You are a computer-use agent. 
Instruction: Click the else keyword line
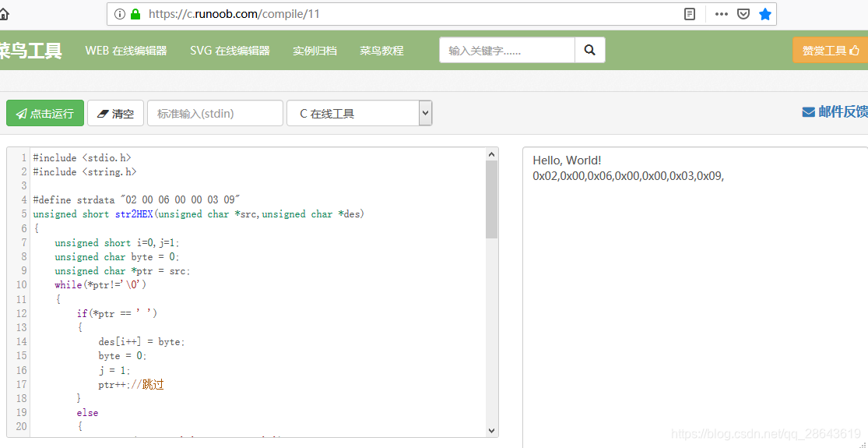pos(87,413)
